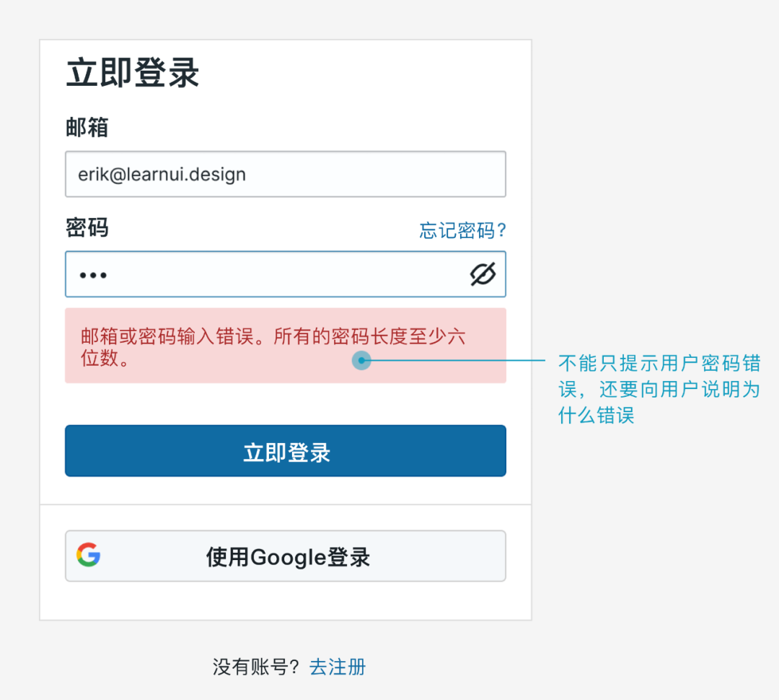Focus the 邮箱 email input field
The image size is (779, 700).
[x=286, y=174]
